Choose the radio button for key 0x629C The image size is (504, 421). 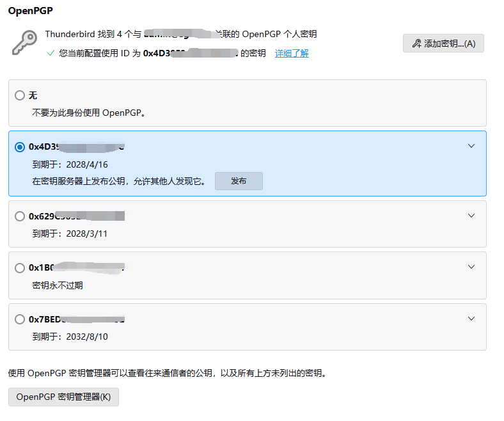coord(20,216)
